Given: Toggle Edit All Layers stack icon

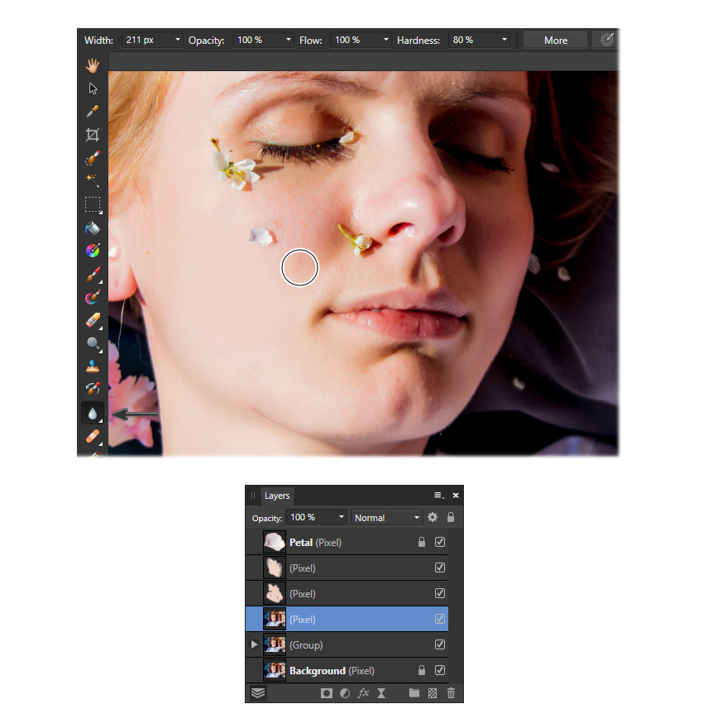Looking at the screenshot, I should pyautogui.click(x=258, y=693).
